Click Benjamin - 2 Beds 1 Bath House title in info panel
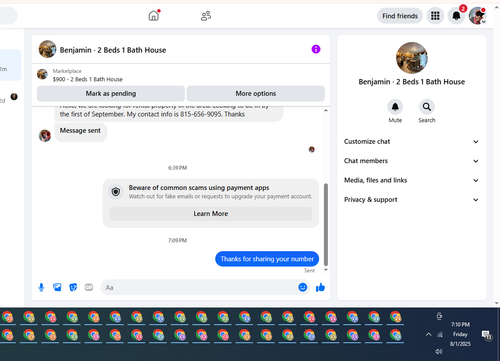Viewport: 500px width, 361px height. [412, 82]
